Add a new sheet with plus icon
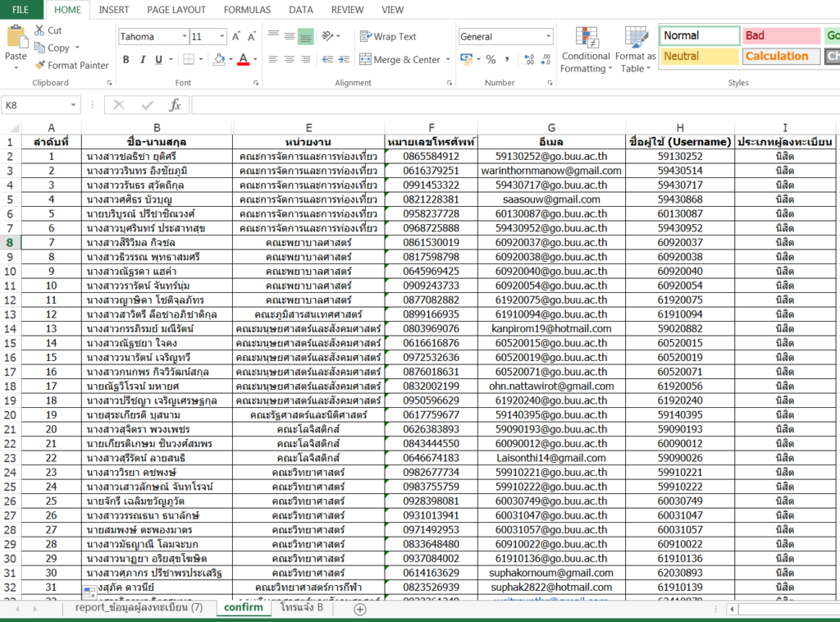The width and height of the screenshot is (840, 622). point(359,609)
